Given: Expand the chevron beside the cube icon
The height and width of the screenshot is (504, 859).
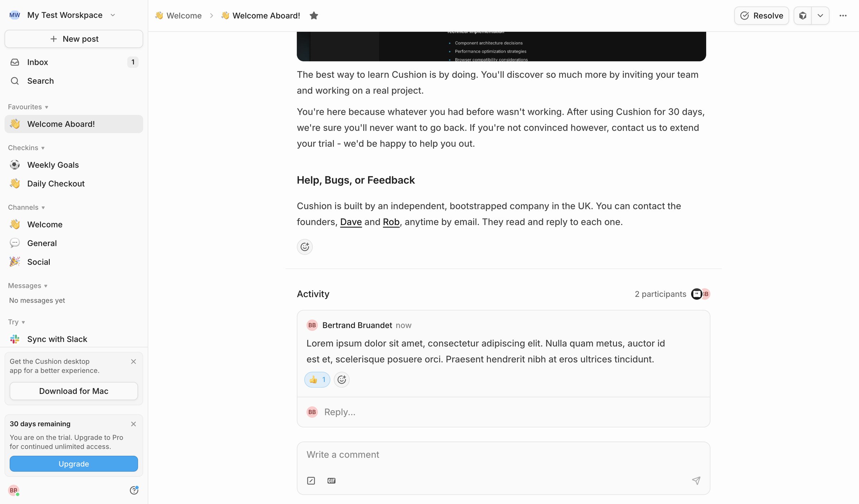Looking at the screenshot, I should [x=820, y=16].
